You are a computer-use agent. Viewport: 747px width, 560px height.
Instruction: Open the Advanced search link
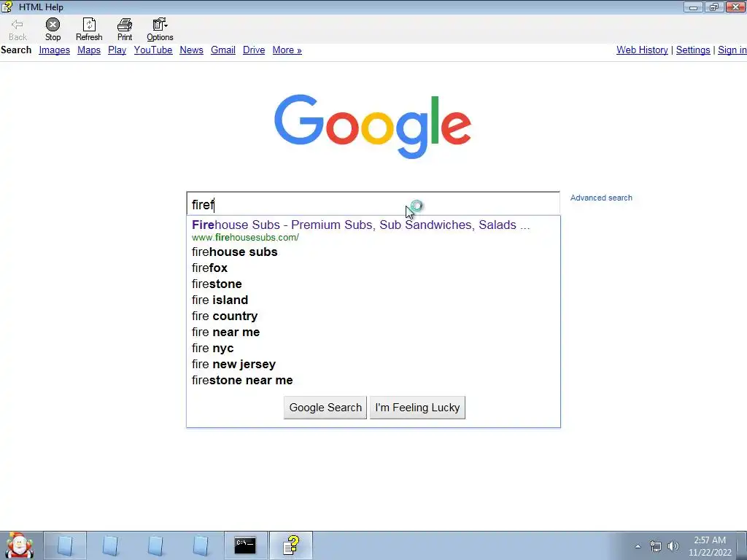point(601,198)
